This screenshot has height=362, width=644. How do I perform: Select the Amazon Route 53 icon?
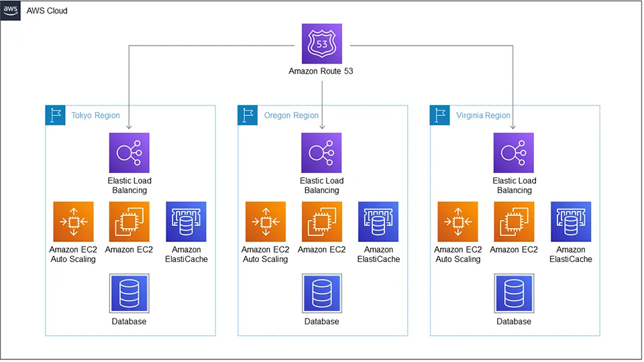point(321,44)
